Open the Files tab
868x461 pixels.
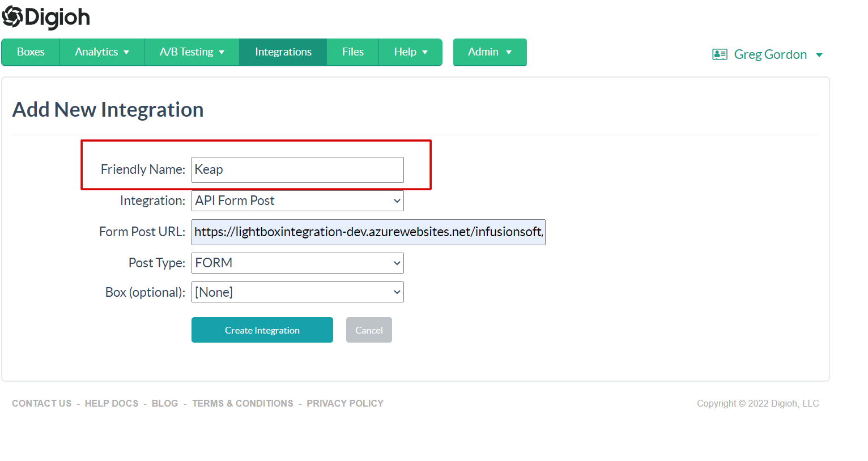click(x=353, y=52)
